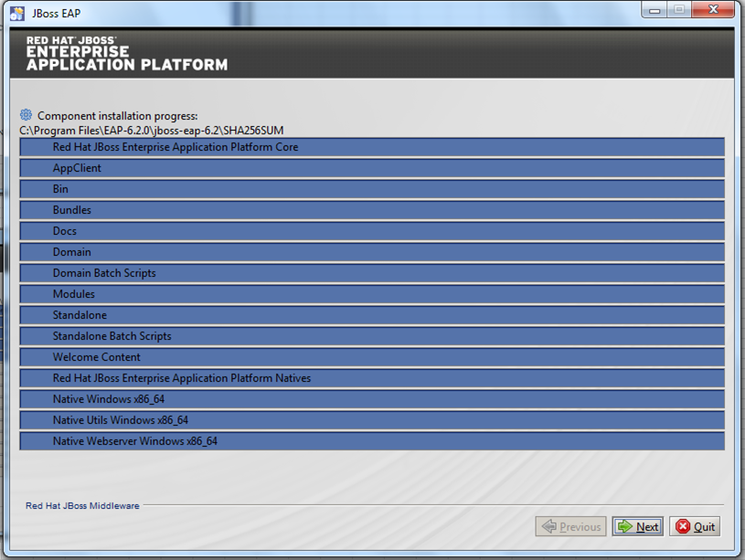Screen dimensions: 745x560
Task: Click the Next button
Action: click(638, 526)
